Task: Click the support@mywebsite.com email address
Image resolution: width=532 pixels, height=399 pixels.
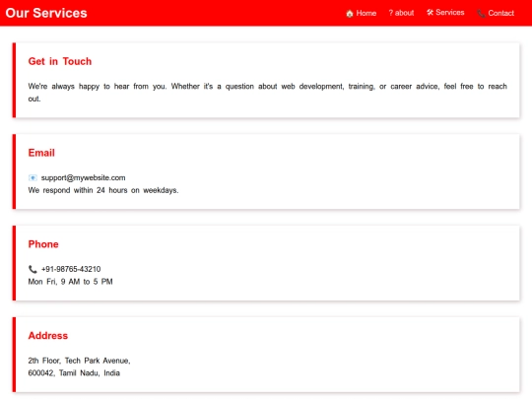Action: (x=83, y=177)
